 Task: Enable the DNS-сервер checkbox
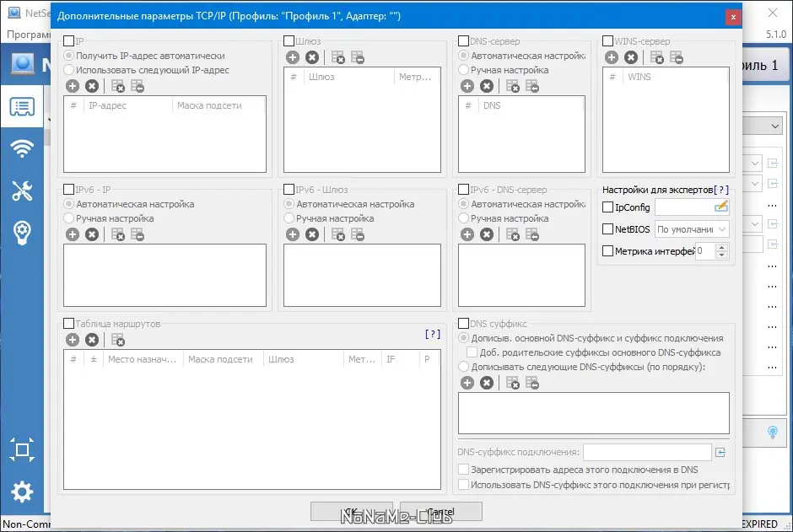pyautogui.click(x=463, y=41)
